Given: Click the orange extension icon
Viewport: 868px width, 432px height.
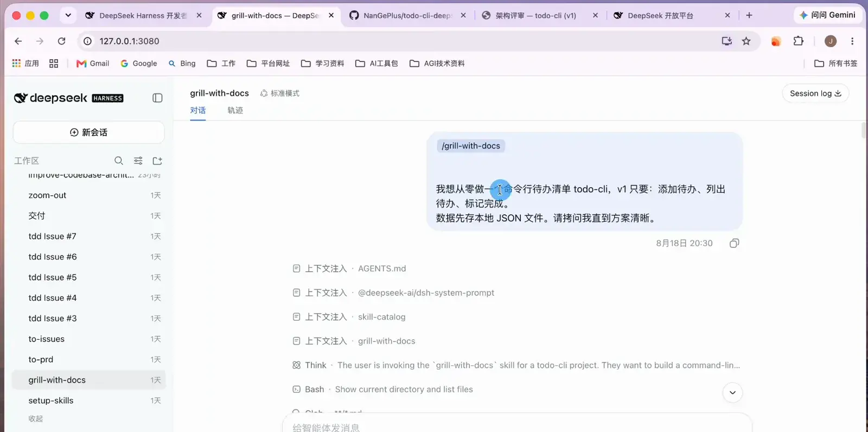Looking at the screenshot, I should pyautogui.click(x=776, y=41).
